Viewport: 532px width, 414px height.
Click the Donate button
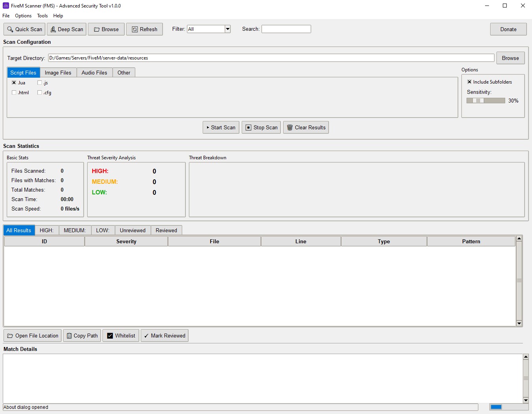coord(508,29)
